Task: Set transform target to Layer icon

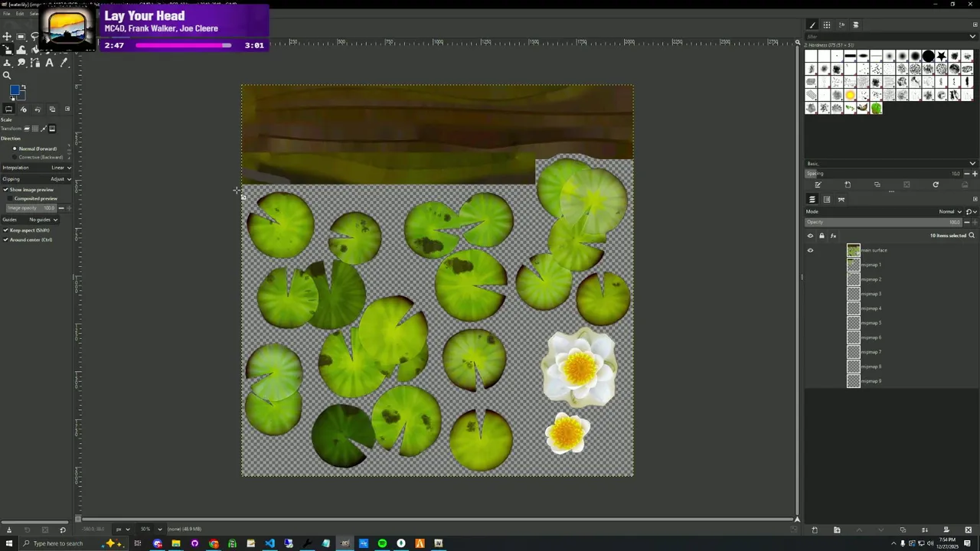Action: (27, 129)
